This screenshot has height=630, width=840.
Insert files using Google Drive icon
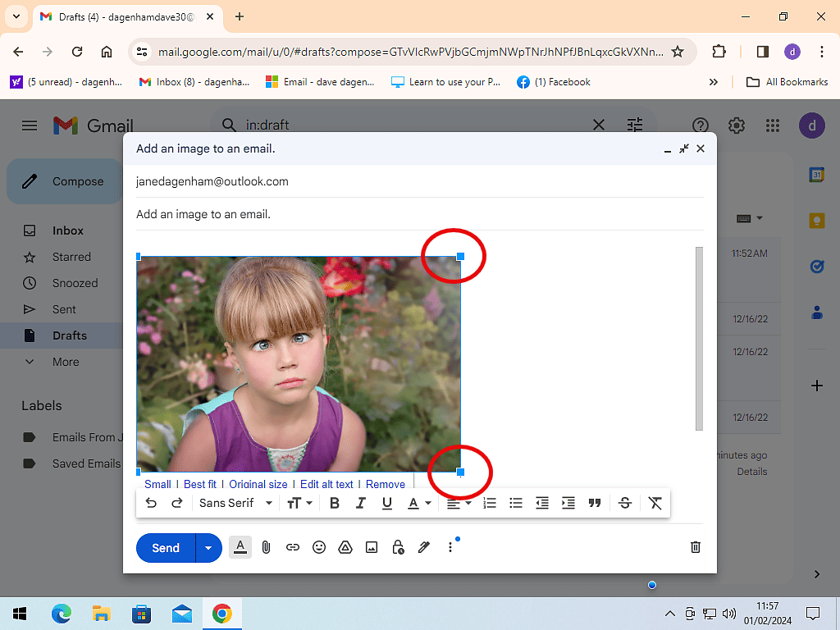[x=345, y=547]
